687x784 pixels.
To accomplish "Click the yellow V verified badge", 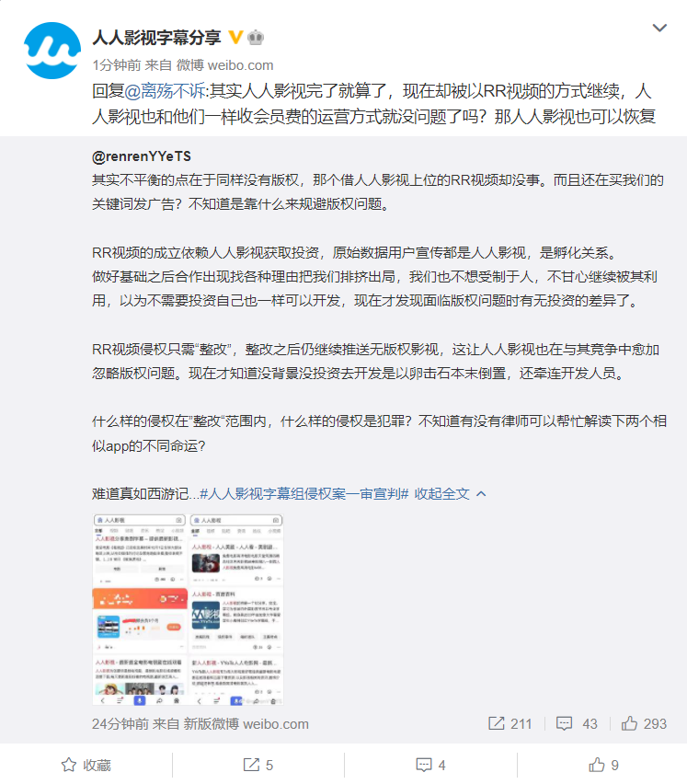I will (235, 38).
